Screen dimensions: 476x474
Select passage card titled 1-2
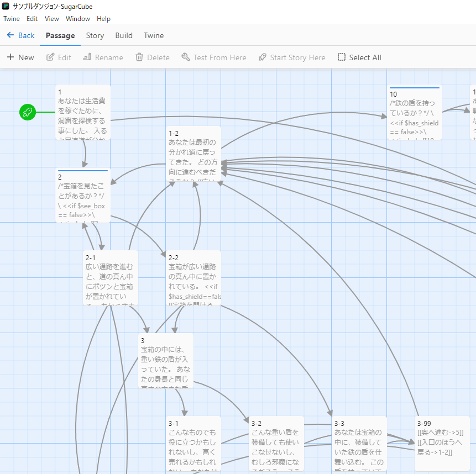(x=193, y=154)
